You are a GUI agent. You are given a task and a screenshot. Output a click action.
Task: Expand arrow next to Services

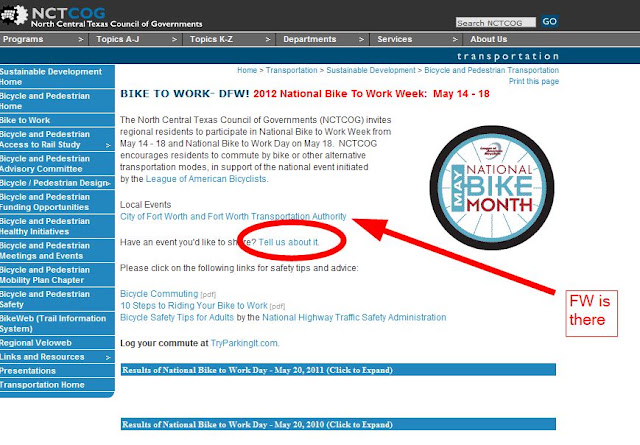coord(455,40)
